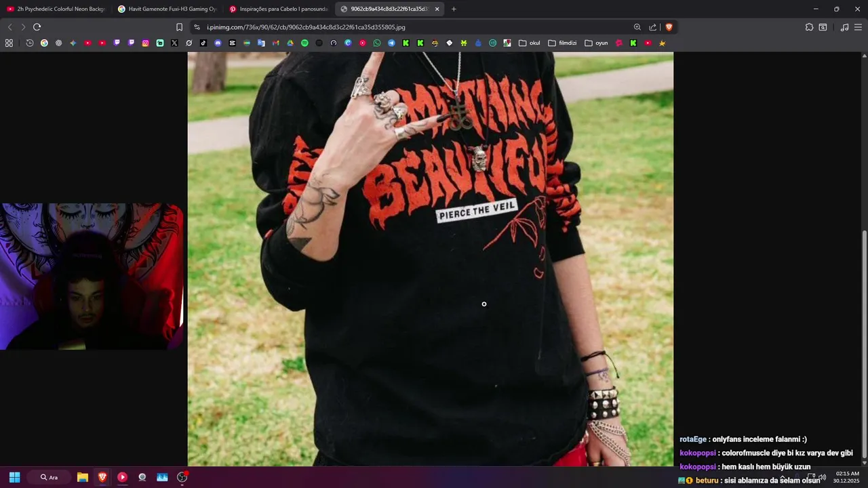Share this page via the share icon
Screen dimensions: 868x488
click(x=652, y=27)
